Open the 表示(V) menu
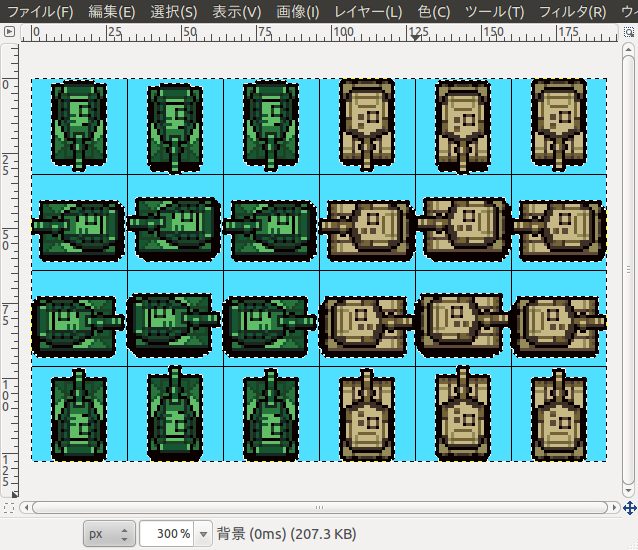This screenshot has width=638, height=550. tap(236, 12)
